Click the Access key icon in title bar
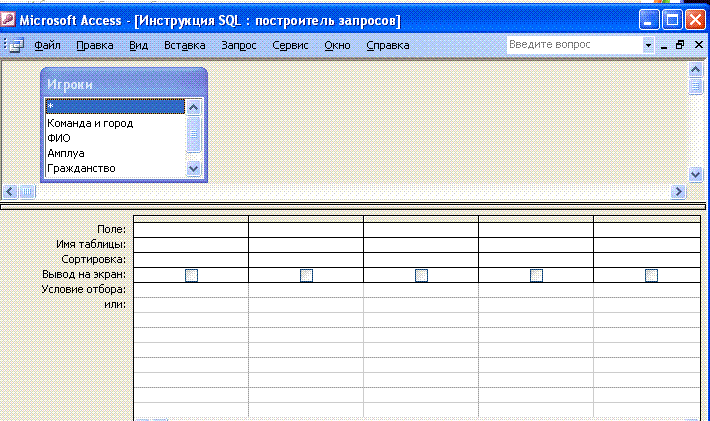Screen dimensions: 710x421 8,20
